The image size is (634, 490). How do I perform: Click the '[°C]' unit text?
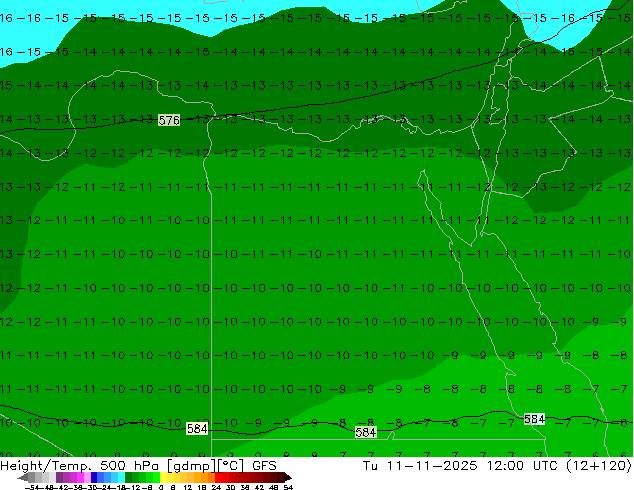click(231, 466)
